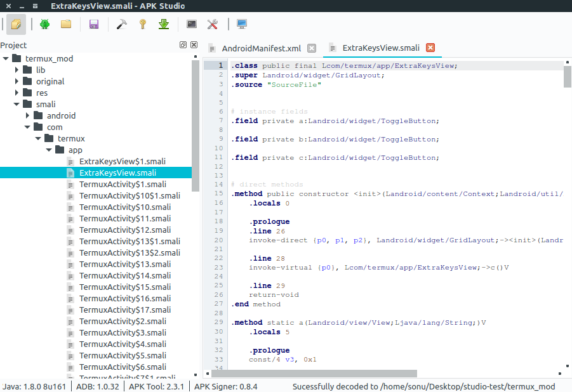The image size is (572, 392).
Task: Open TermuxActivity$15.smali
Action: point(125,287)
